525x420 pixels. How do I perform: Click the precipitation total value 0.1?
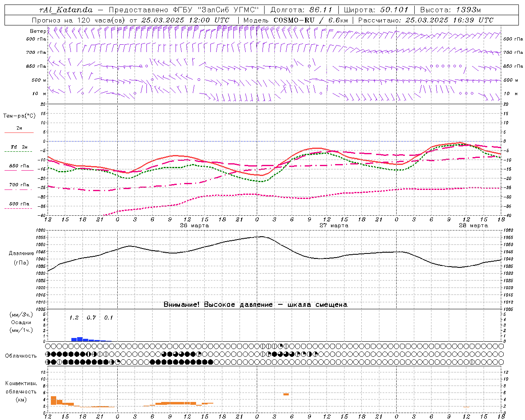point(108,317)
